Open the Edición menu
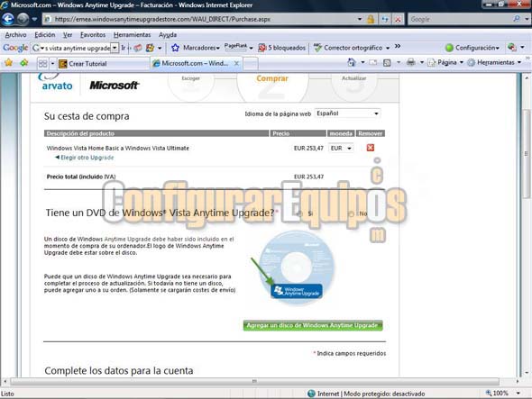Image resolution: width=532 pixels, height=399 pixels. click(45, 34)
